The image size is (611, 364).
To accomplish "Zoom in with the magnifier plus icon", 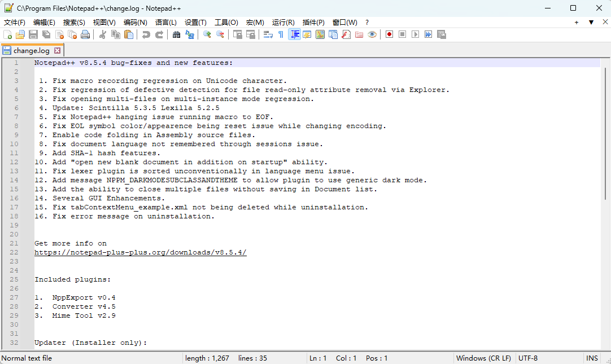I will (x=207, y=34).
